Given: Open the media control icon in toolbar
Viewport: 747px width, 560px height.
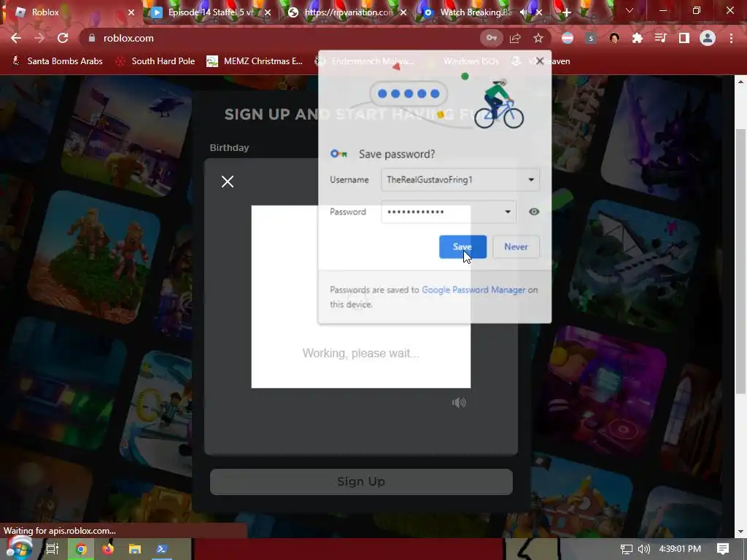Looking at the screenshot, I should tap(660, 38).
